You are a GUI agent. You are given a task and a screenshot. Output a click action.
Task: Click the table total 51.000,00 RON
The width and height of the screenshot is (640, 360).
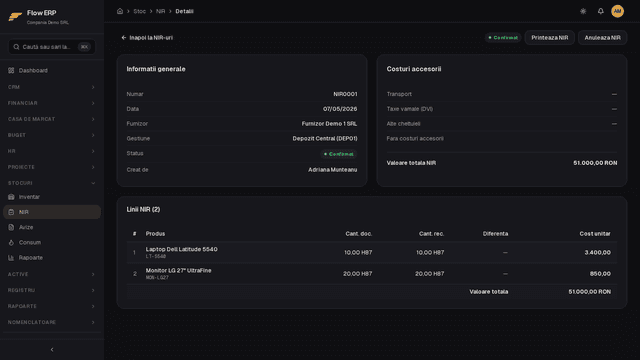[x=589, y=292]
